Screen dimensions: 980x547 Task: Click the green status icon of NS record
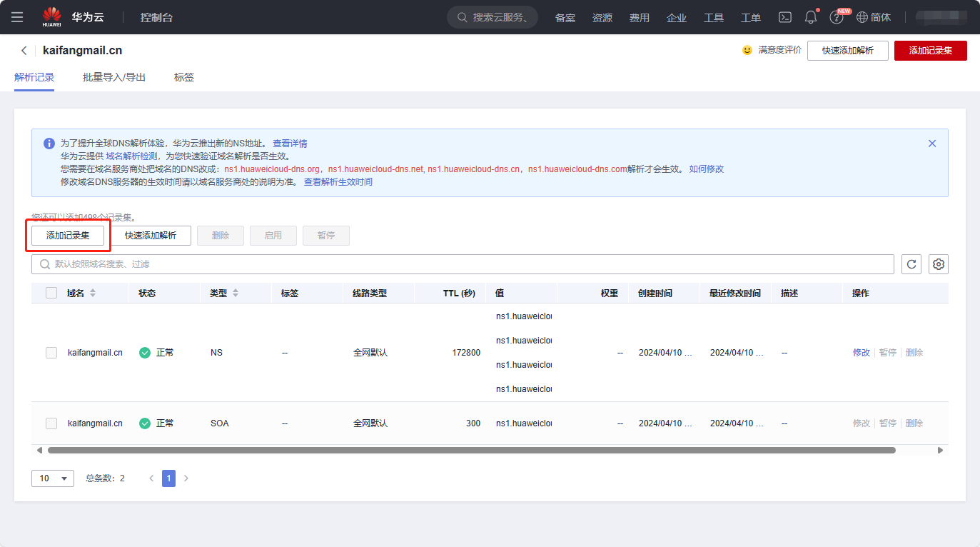[x=145, y=353]
